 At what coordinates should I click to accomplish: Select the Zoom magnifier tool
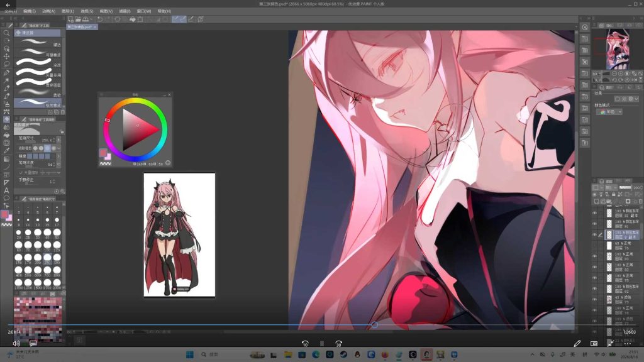click(6, 33)
